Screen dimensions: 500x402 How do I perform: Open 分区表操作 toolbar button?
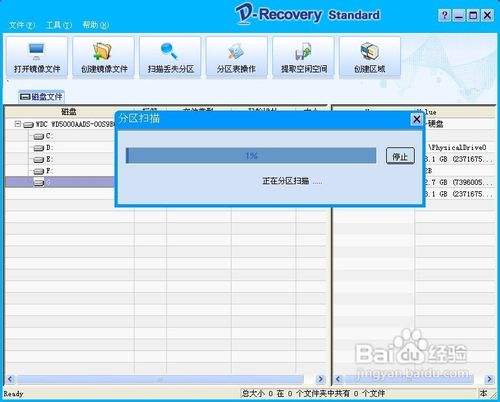[x=237, y=57]
